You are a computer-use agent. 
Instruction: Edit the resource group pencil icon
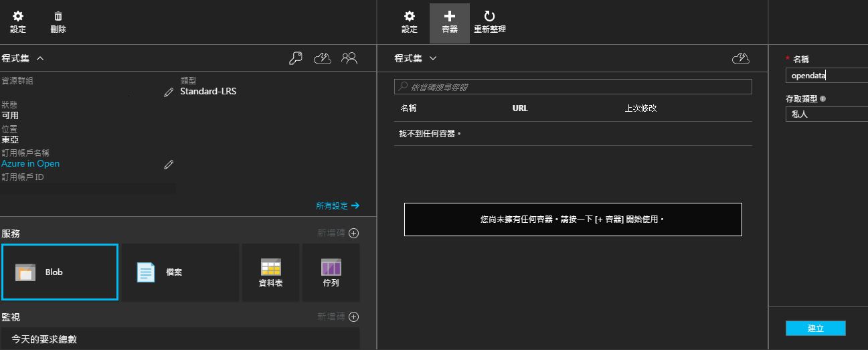169,92
